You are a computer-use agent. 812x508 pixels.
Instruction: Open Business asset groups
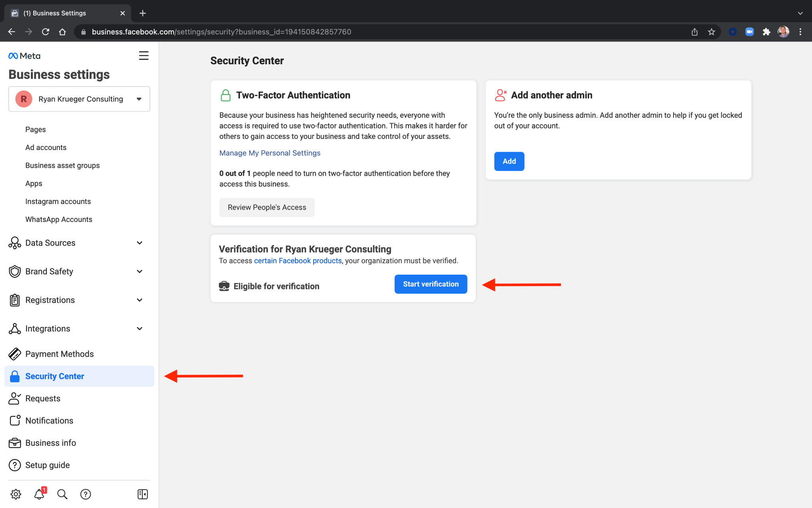[63, 165]
